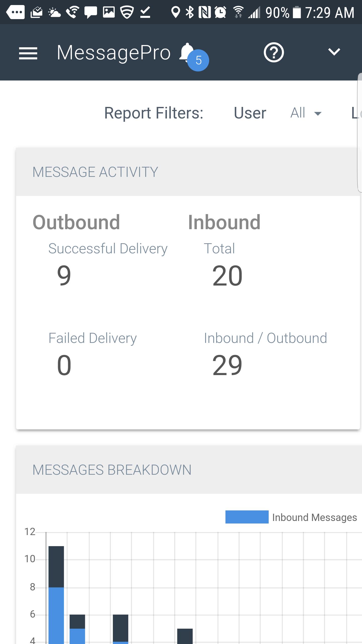This screenshot has height=644, width=362.
Task: Select the Successful Delivery count 9
Action: 64,275
